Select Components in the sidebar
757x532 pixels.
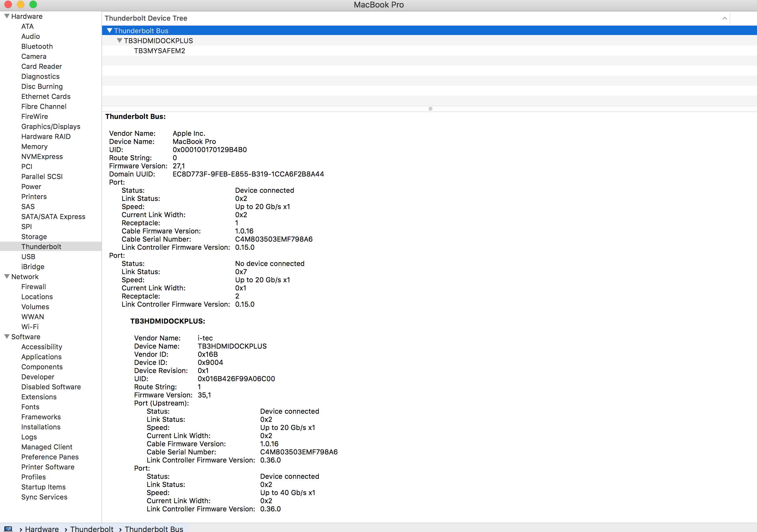pyautogui.click(x=42, y=367)
